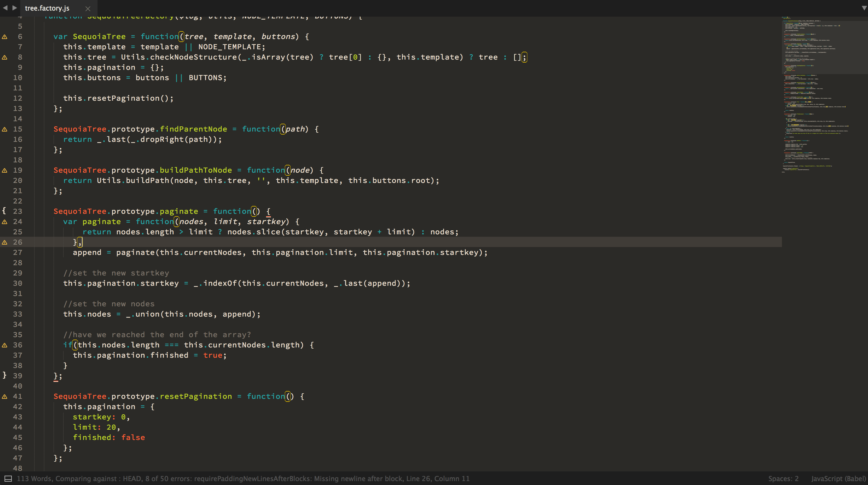The height and width of the screenshot is (485, 868).
Task: Click the warning icon on line 6
Action: [x=5, y=37]
